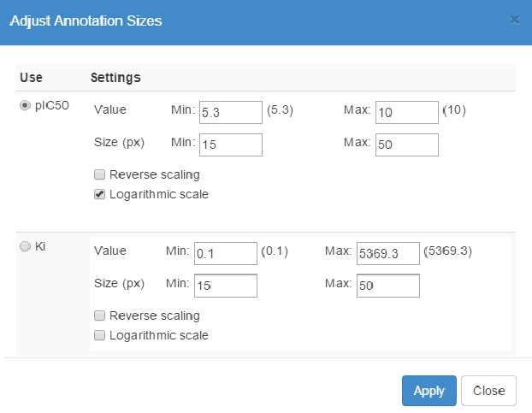
Task: Enable Reverse scaling for Ki
Action: click(99, 316)
